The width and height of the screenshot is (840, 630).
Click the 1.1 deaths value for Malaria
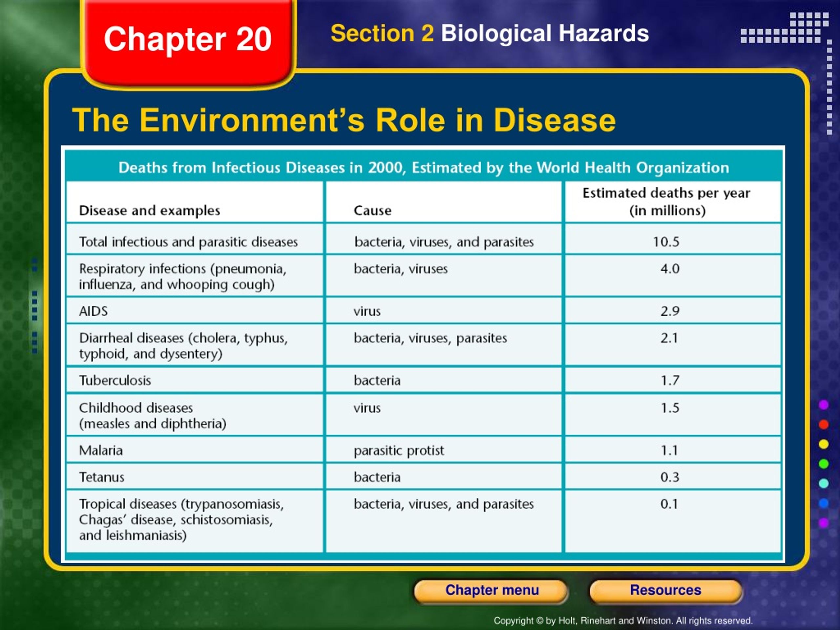point(669,451)
